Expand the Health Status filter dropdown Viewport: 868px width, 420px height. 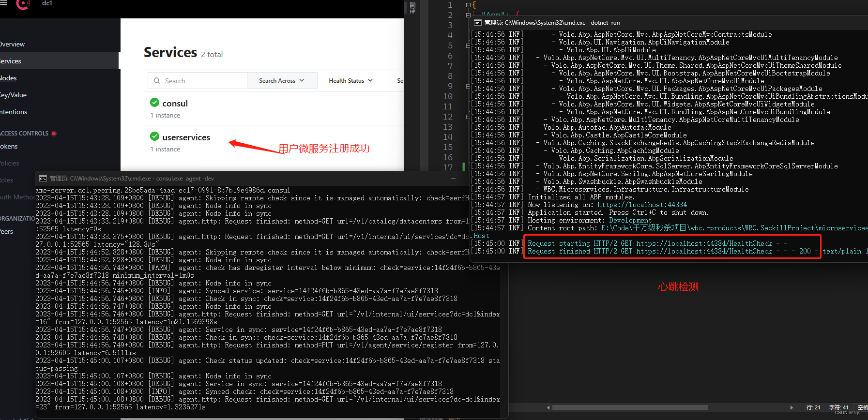pos(350,81)
